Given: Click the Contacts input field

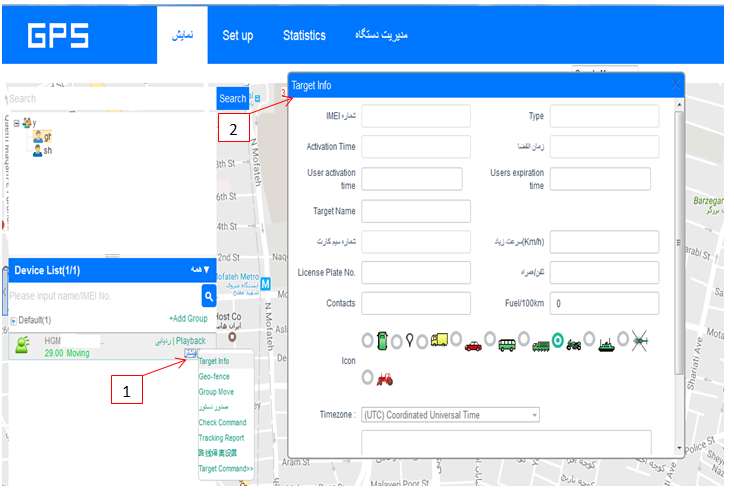Looking at the screenshot, I should point(416,303).
